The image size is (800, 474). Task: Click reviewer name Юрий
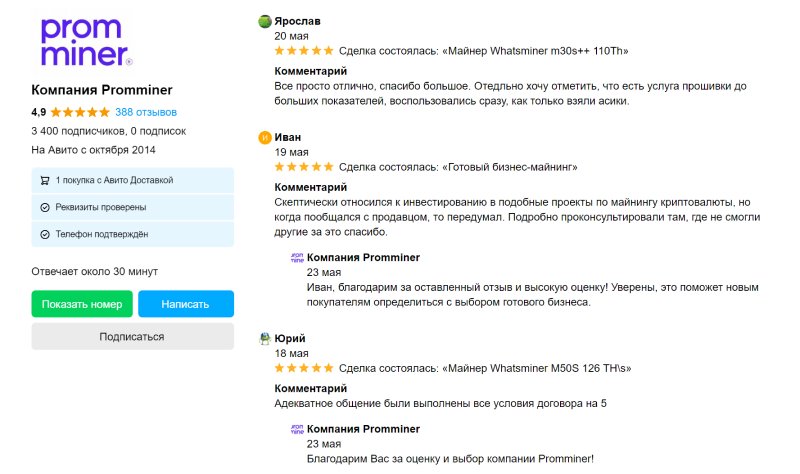tap(290, 339)
